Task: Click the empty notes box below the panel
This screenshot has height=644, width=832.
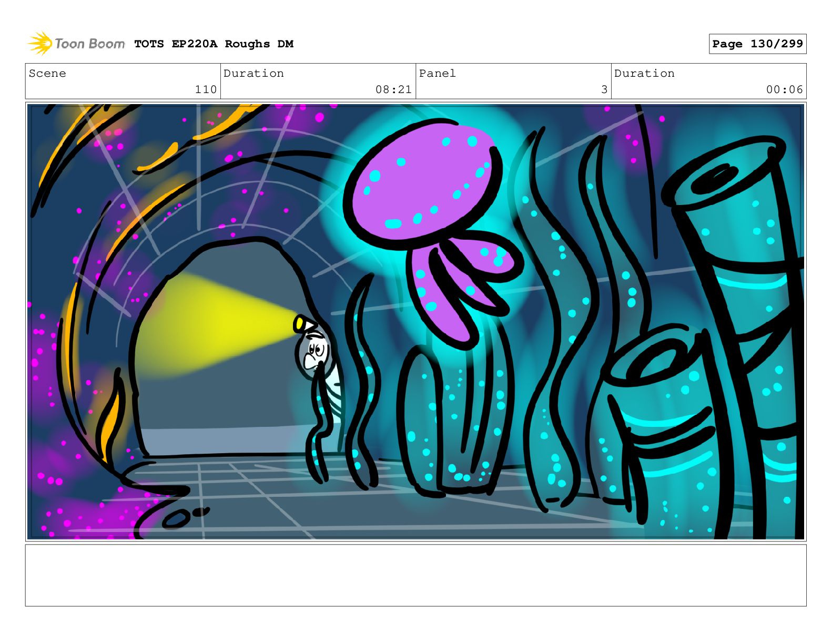Action: (x=415, y=575)
